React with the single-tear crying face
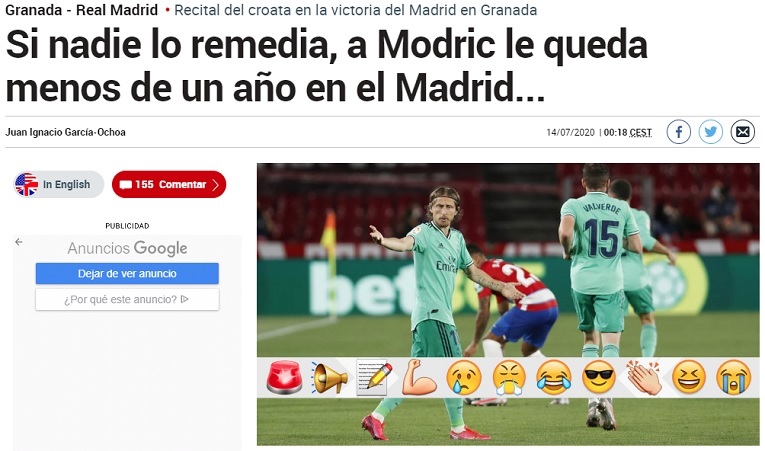The height and width of the screenshot is (451, 765). click(x=464, y=377)
